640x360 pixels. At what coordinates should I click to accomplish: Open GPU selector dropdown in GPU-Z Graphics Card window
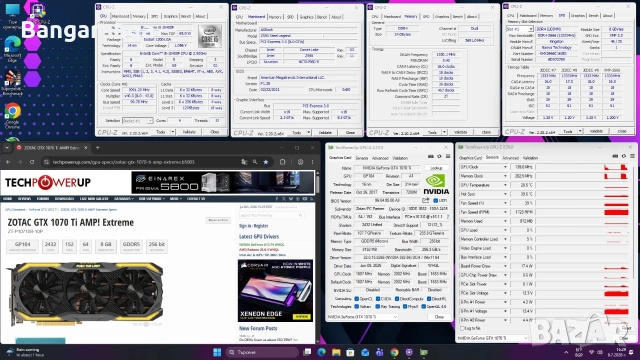362,317
